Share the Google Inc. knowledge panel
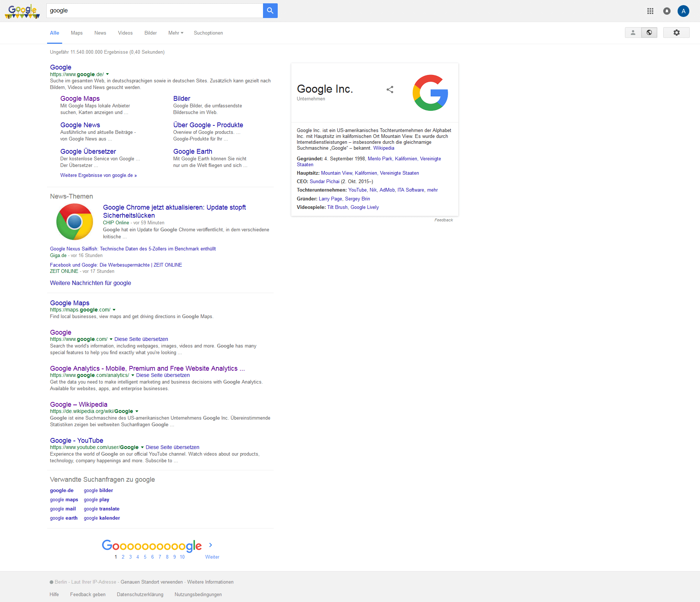This screenshot has width=700, height=602. [390, 90]
